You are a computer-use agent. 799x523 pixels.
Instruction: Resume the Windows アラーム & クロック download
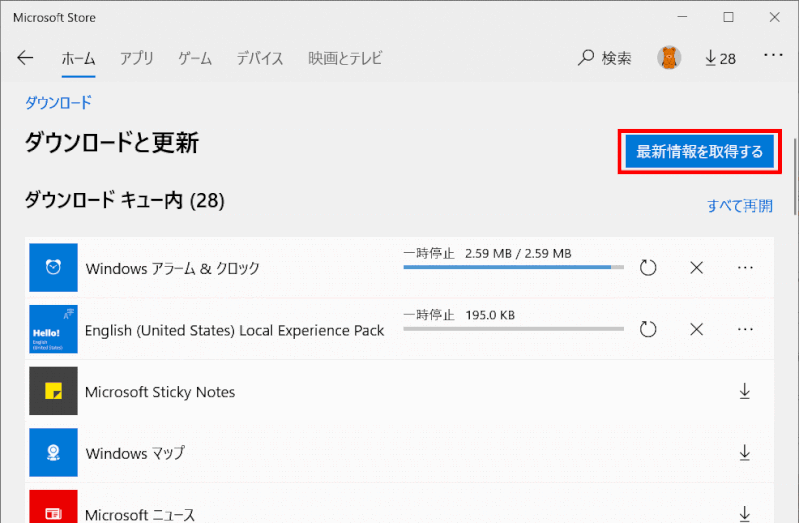(x=648, y=268)
